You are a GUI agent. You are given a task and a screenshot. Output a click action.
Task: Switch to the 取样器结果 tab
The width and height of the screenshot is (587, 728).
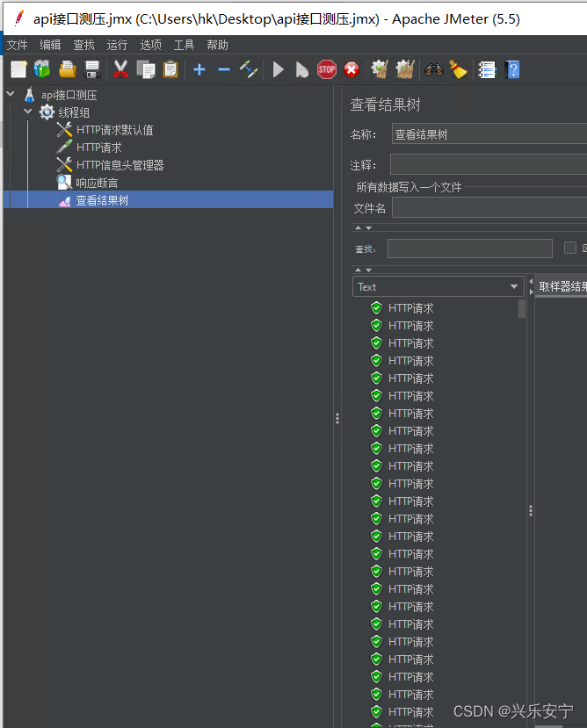562,286
